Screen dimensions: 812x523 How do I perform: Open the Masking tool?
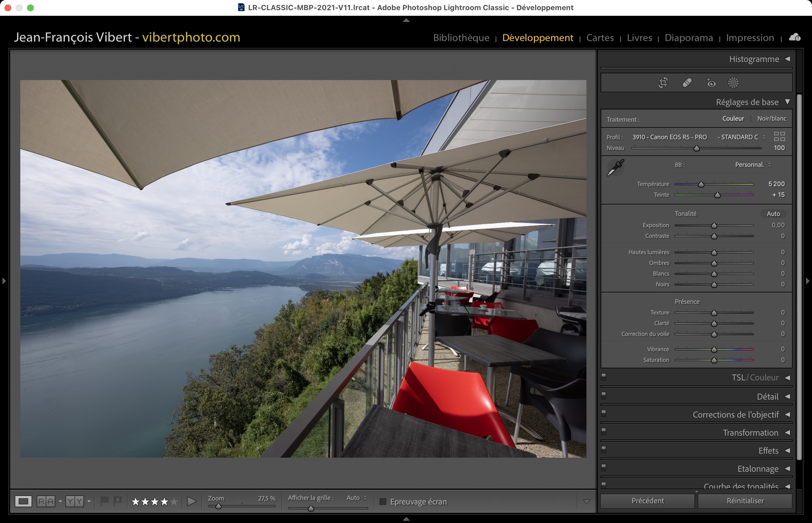733,83
